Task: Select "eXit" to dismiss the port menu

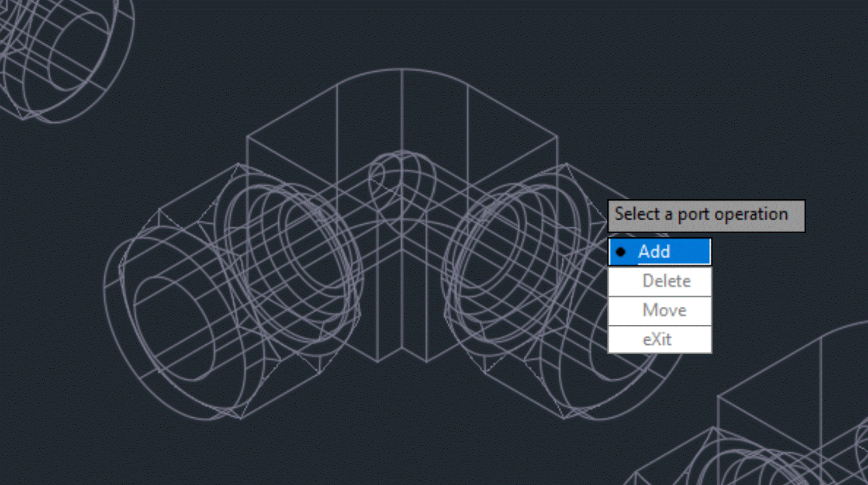Action: coord(659,340)
